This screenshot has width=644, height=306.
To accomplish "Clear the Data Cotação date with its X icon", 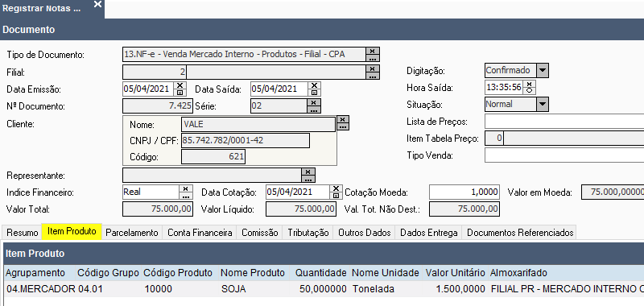I will [336, 188].
